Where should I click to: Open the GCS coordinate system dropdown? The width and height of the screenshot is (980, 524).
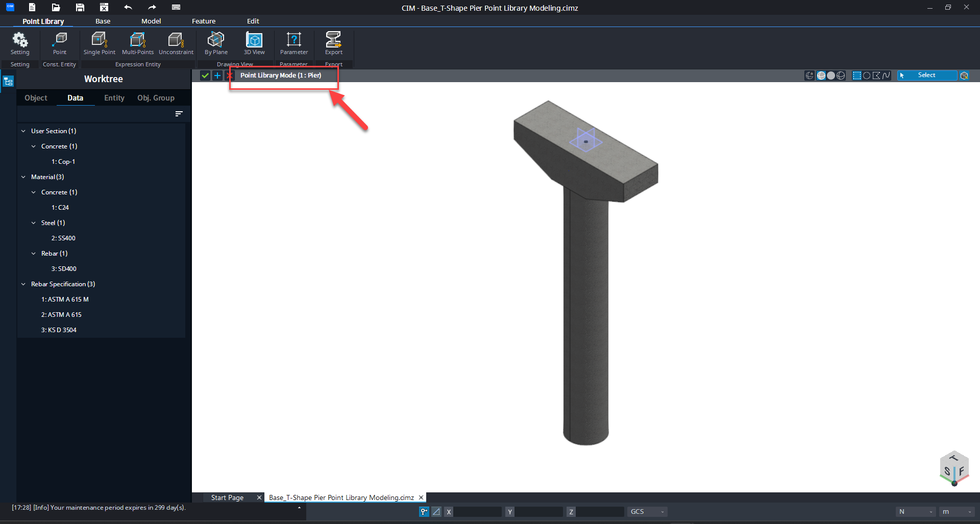coord(647,512)
